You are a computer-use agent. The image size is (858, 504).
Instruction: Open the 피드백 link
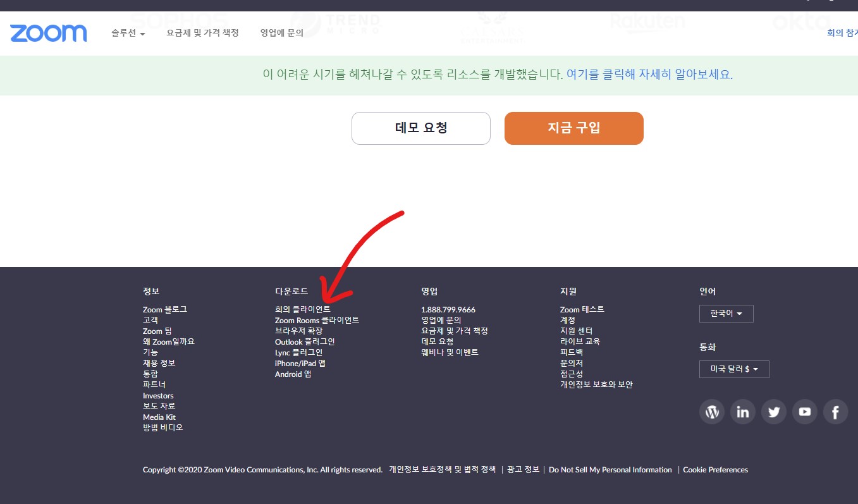[572, 352]
